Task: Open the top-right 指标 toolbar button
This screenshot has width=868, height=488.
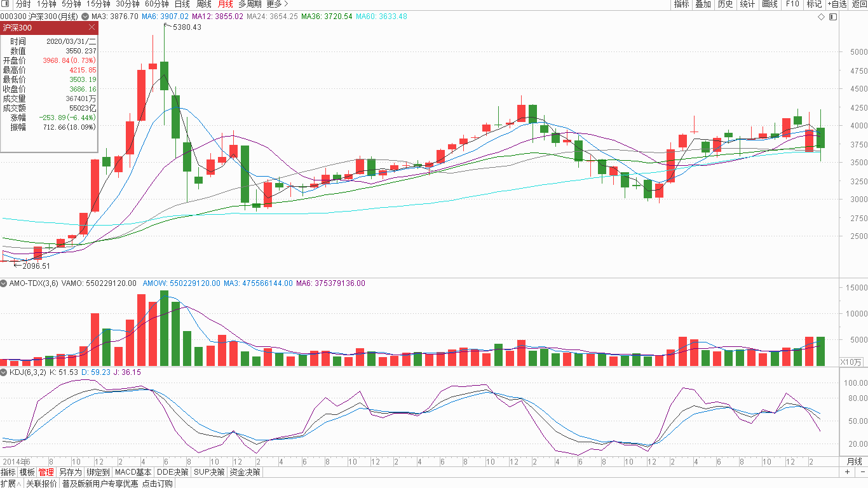Action: pyautogui.click(x=681, y=4)
